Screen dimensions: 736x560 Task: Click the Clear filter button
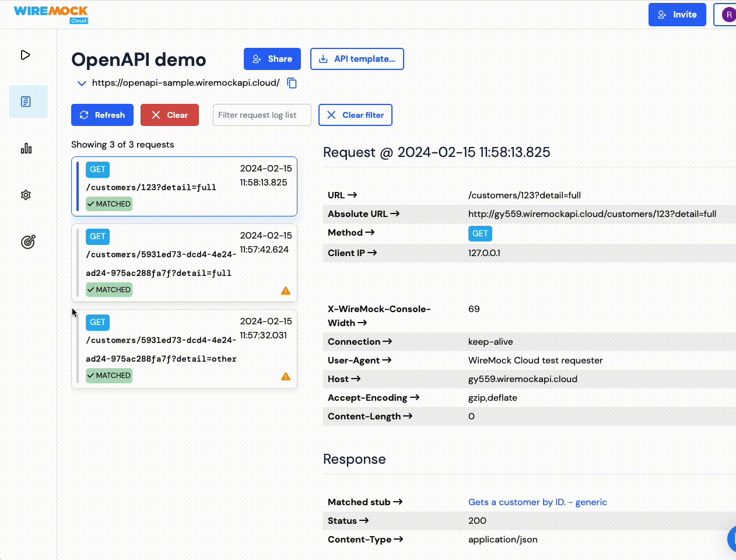355,115
